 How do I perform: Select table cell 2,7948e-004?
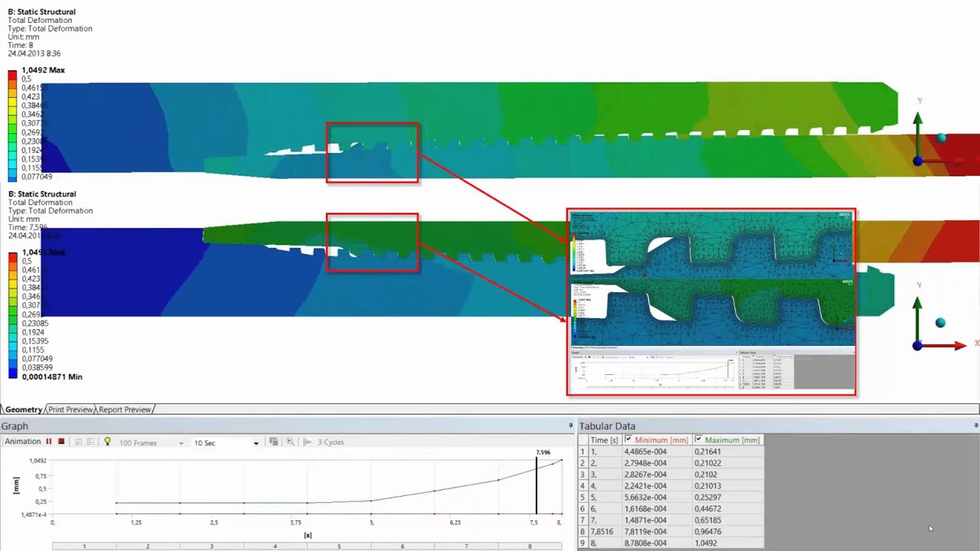[657, 463]
